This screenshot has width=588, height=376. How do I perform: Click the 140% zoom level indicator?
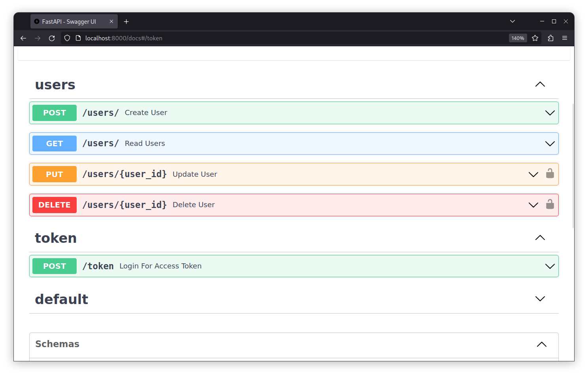click(518, 38)
